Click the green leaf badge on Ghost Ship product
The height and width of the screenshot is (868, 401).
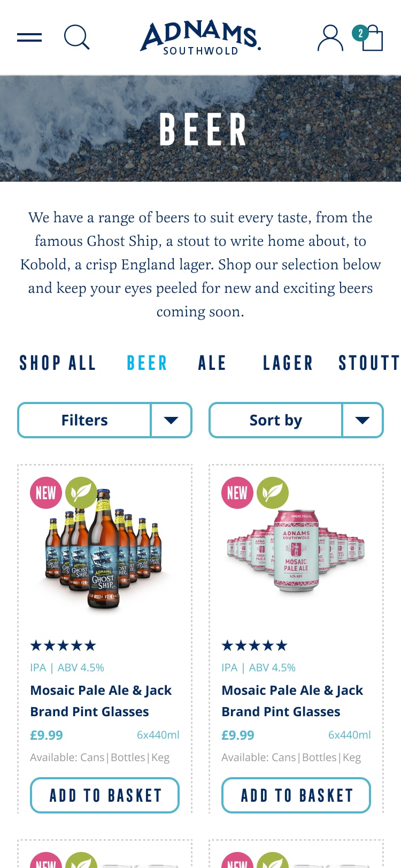(81, 492)
